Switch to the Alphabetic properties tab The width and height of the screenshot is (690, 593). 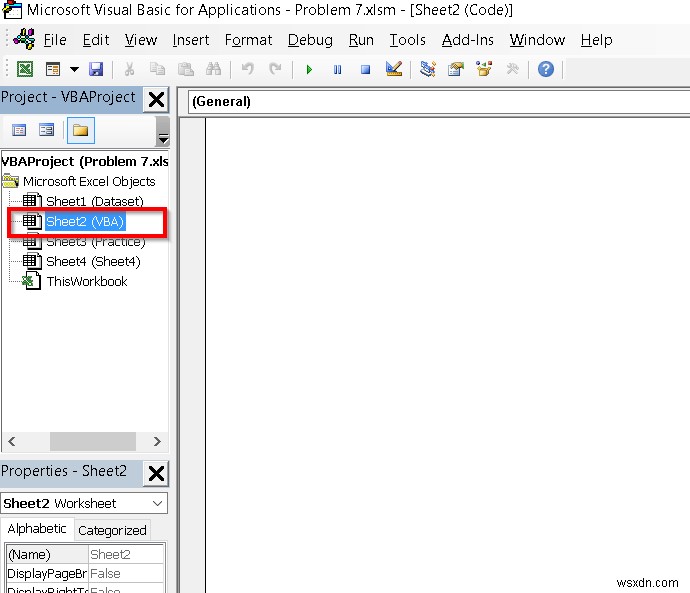tap(37, 529)
